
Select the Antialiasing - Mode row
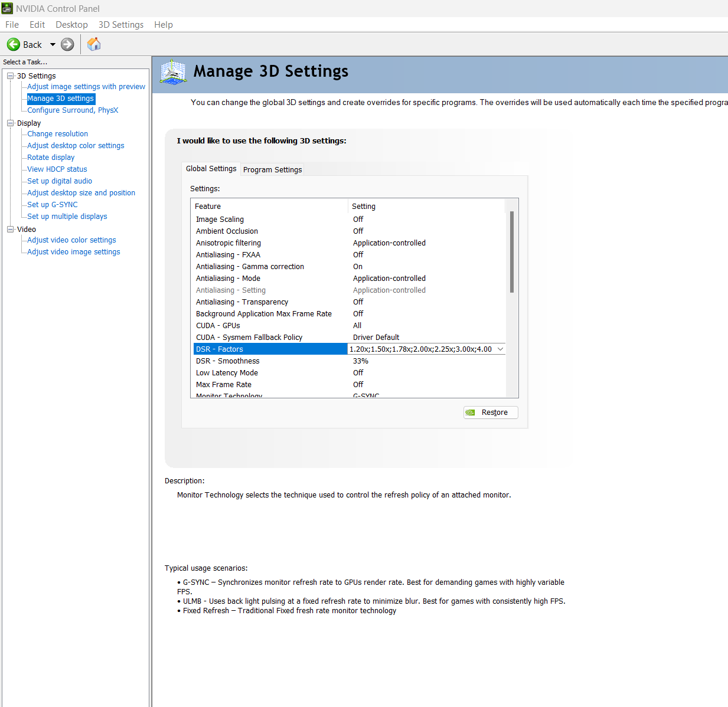tap(350, 278)
